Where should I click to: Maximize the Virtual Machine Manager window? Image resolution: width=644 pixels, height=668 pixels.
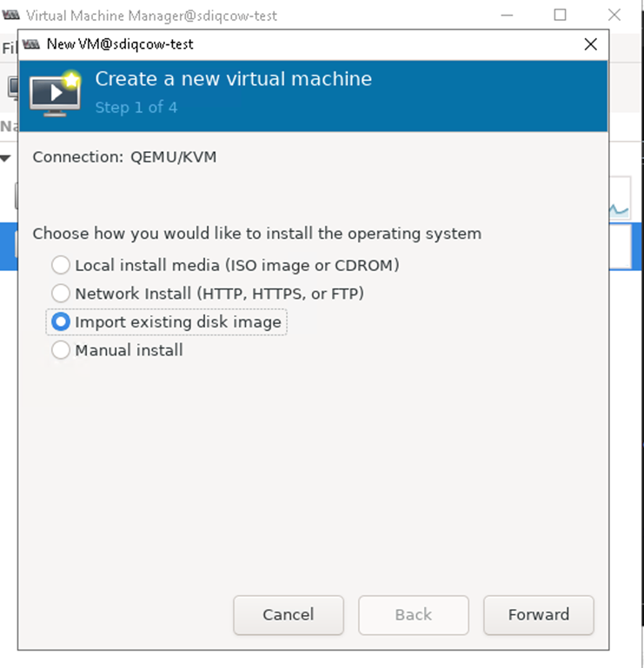tap(560, 15)
